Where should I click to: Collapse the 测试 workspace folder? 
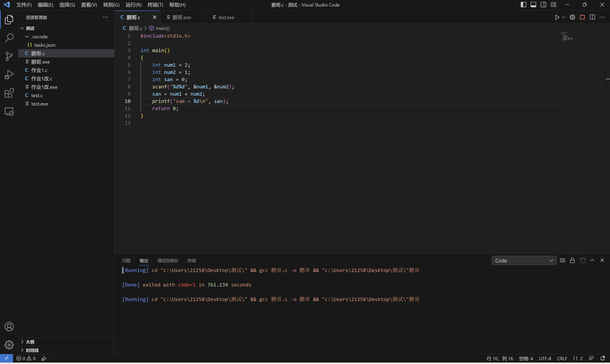pyautogui.click(x=66, y=28)
